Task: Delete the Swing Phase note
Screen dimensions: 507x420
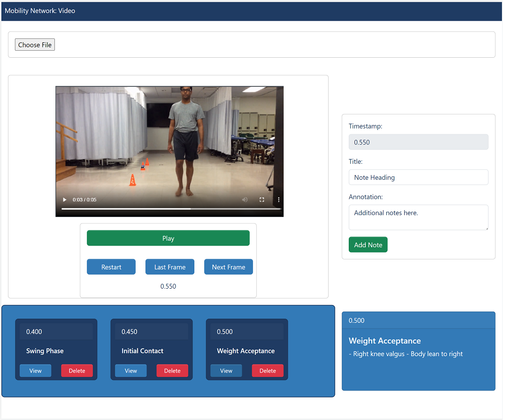Action: point(77,371)
